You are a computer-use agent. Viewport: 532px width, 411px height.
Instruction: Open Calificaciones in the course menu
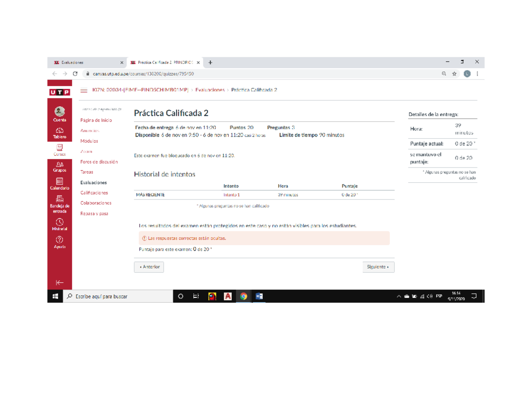click(94, 193)
